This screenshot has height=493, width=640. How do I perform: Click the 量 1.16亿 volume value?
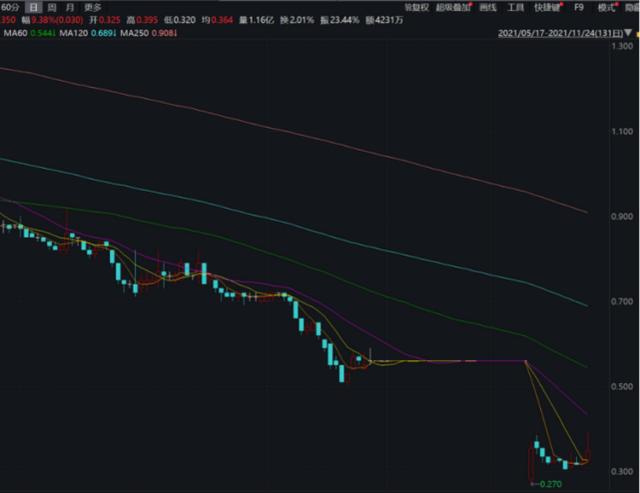[x=257, y=20]
